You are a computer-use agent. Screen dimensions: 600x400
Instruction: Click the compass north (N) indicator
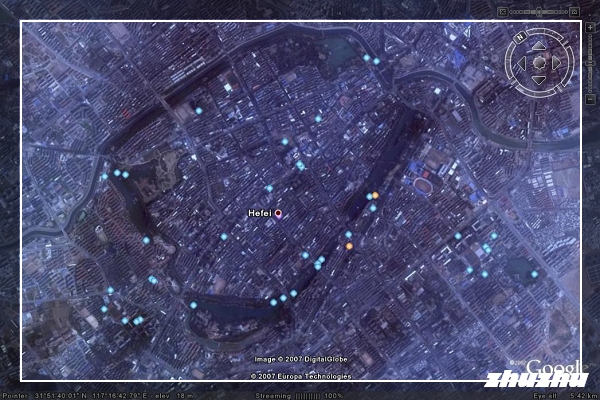[519, 37]
